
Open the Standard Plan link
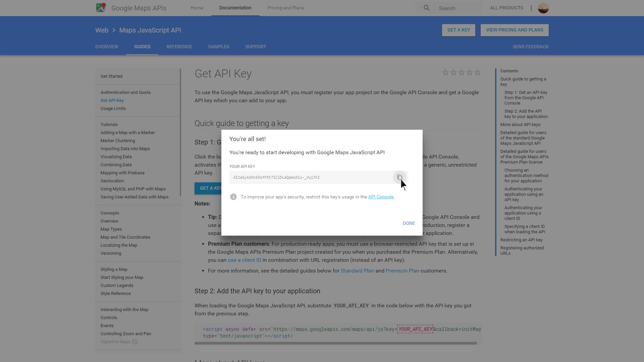[x=357, y=271]
